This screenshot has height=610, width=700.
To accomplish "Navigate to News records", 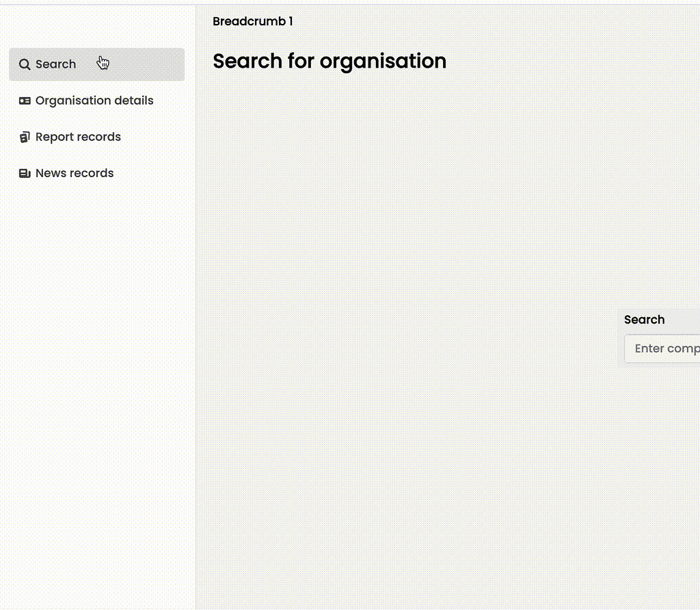I will tap(75, 173).
